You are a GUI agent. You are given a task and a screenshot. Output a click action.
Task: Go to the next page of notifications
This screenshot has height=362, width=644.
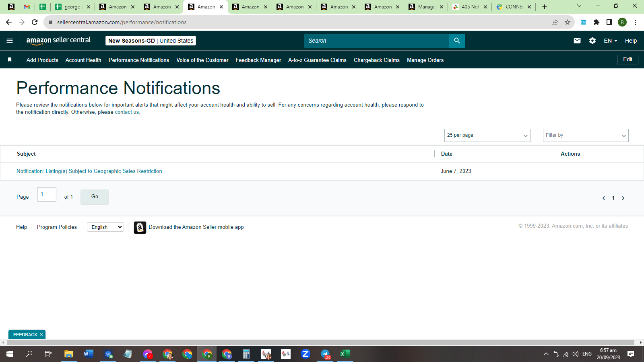pos(623,198)
